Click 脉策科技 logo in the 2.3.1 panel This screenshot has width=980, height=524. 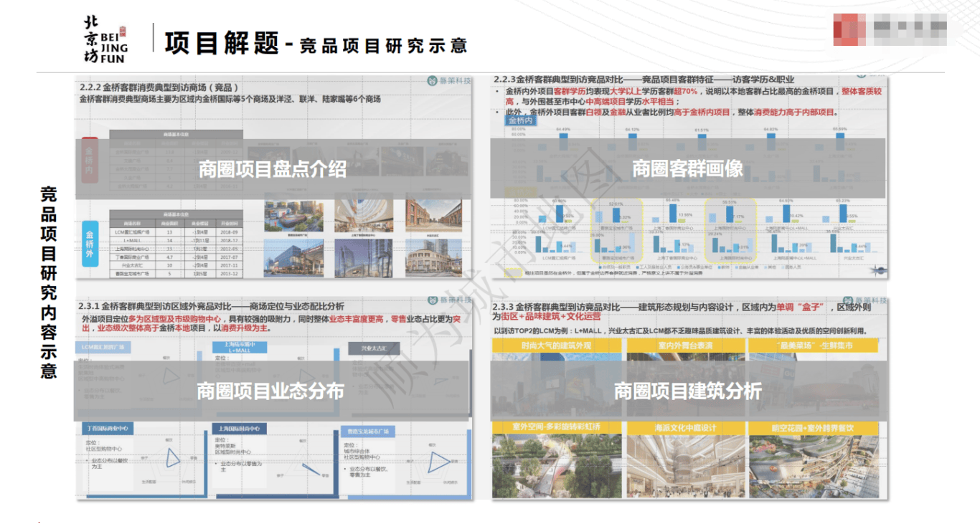449,300
